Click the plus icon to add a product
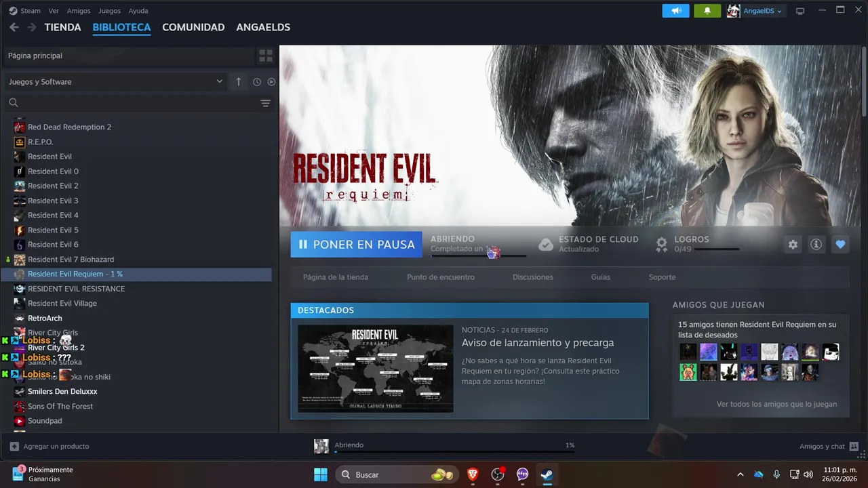This screenshot has width=868, height=488. 14,446
